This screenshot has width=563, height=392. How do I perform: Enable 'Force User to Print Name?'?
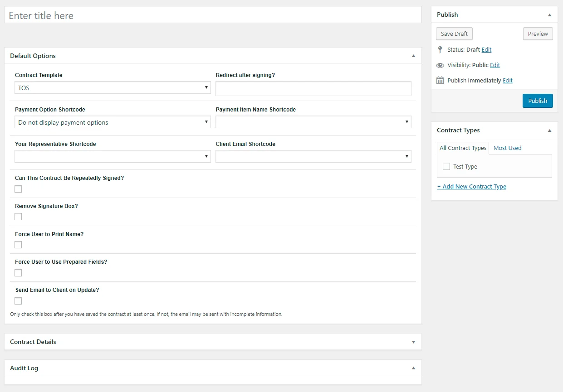point(18,245)
